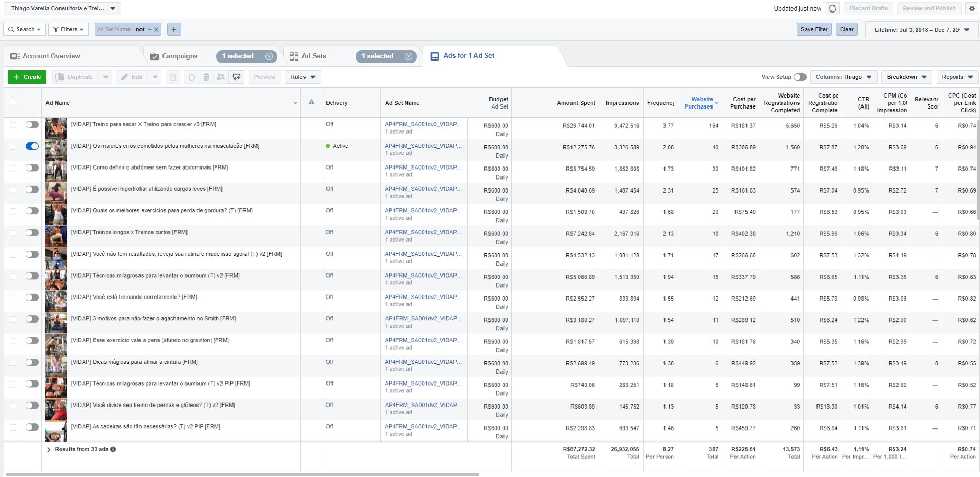The height and width of the screenshot is (477, 980).
Task: Click the plus icon to add filter
Action: point(174,30)
